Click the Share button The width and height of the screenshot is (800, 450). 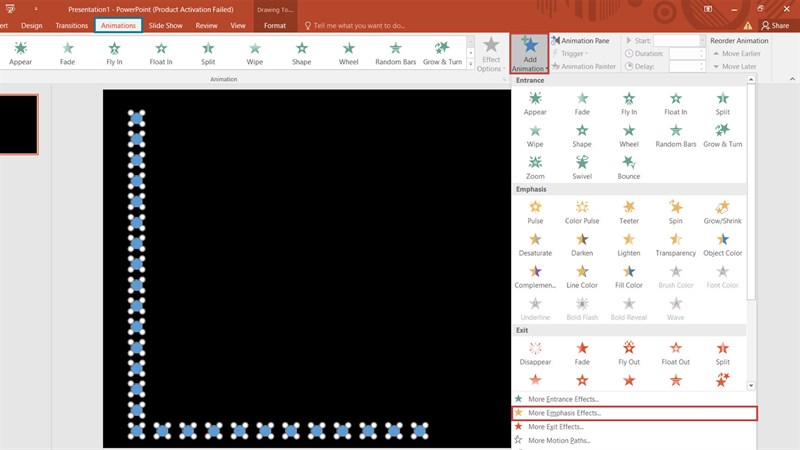775,26
